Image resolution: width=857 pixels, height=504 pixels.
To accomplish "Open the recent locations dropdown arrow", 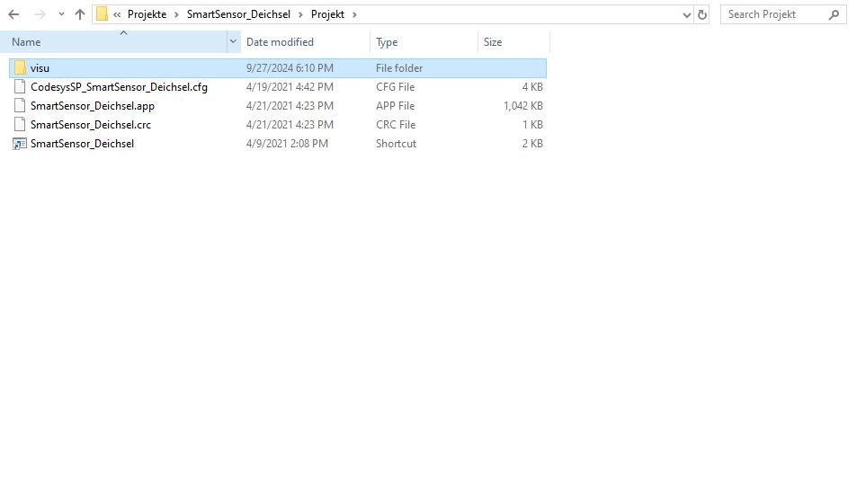I will point(61,14).
